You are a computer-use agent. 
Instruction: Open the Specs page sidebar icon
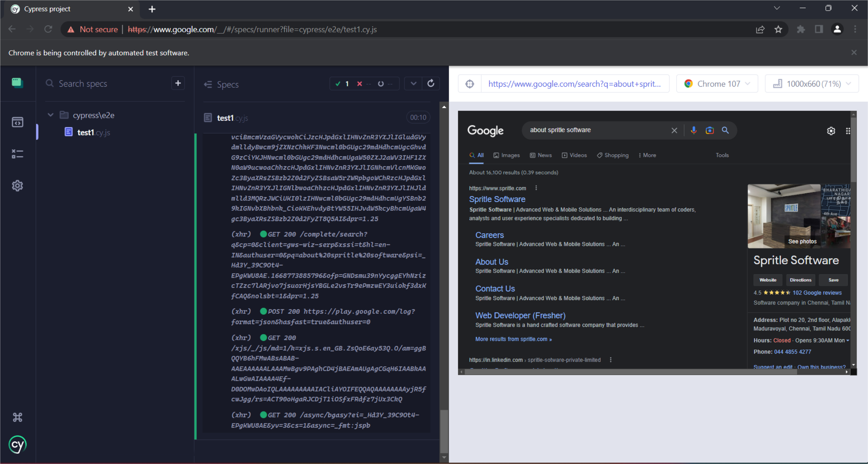pos(17,122)
